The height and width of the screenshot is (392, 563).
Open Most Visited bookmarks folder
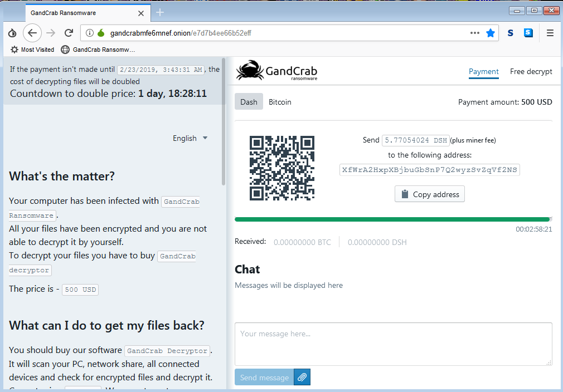[x=32, y=50]
